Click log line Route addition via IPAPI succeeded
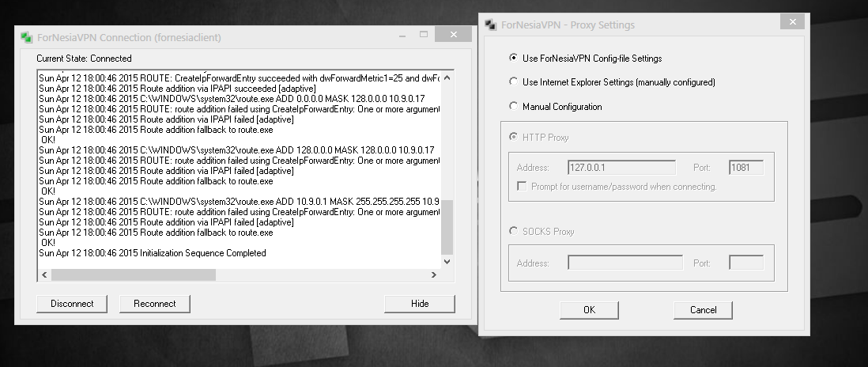This screenshot has height=367, width=868. [x=177, y=89]
